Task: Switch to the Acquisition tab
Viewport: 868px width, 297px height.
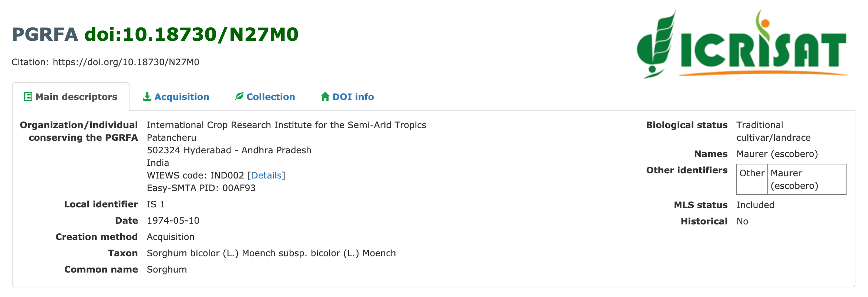Action: tap(182, 97)
